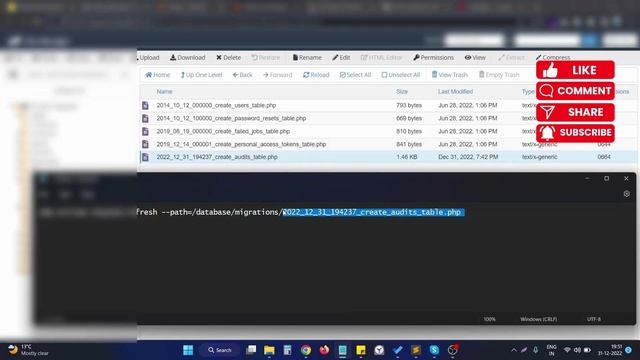Click the Rename toolbar button
The image size is (640, 360).
coord(307,58)
